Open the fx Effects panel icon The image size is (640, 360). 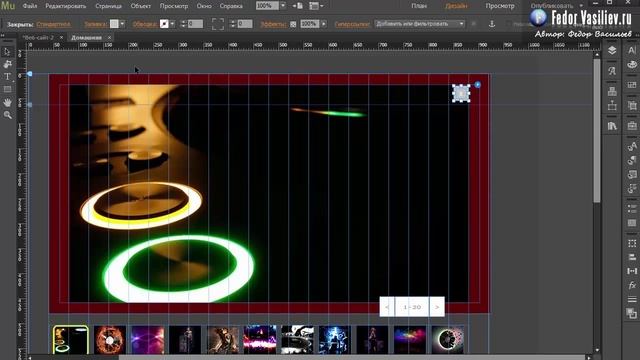(x=632, y=285)
